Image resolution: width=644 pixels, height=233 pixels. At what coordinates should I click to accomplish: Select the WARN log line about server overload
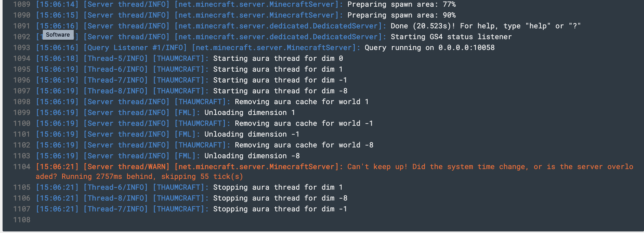click(x=334, y=172)
